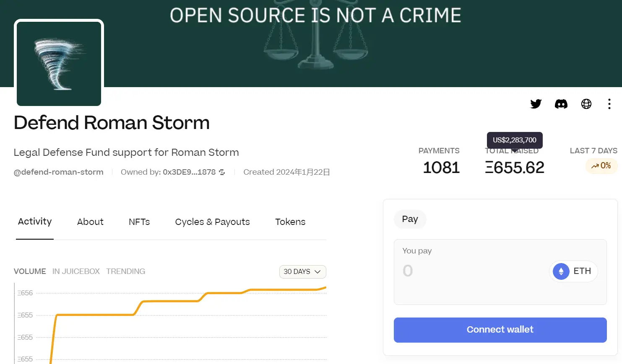Click the Ethereum logo in the token selector

click(560, 271)
